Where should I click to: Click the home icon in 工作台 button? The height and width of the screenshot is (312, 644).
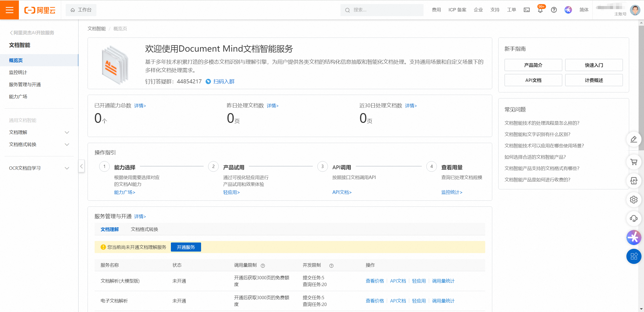click(x=73, y=10)
